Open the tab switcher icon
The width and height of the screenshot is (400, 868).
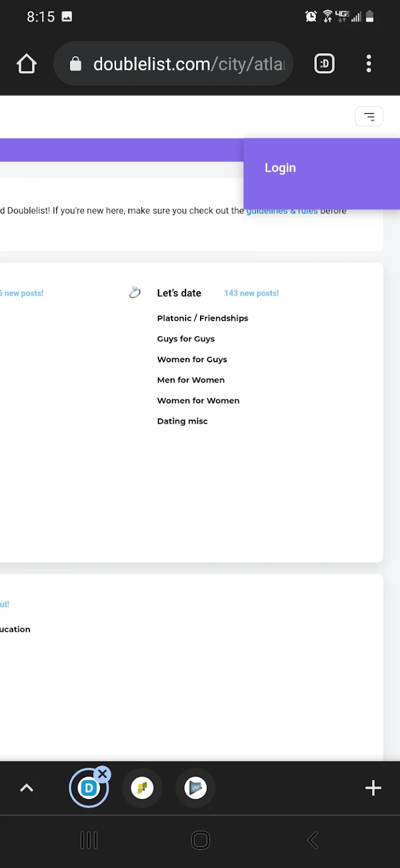pyautogui.click(x=324, y=64)
